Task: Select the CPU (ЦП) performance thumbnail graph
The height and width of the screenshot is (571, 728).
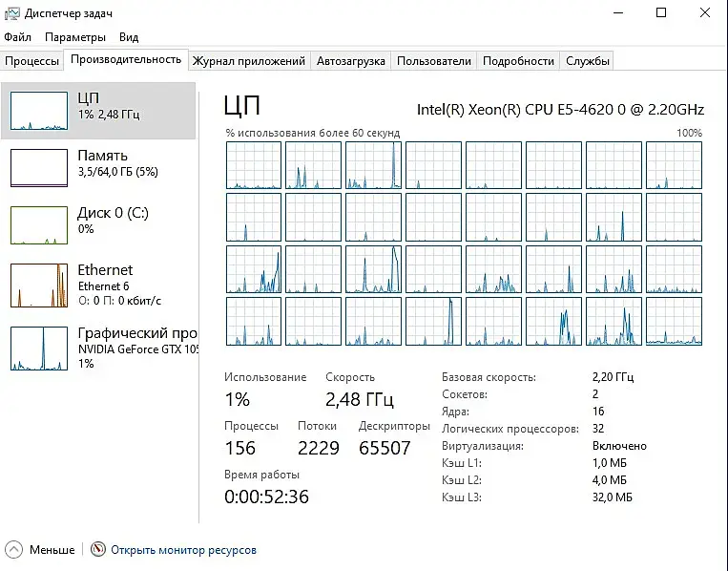Action: point(39,111)
